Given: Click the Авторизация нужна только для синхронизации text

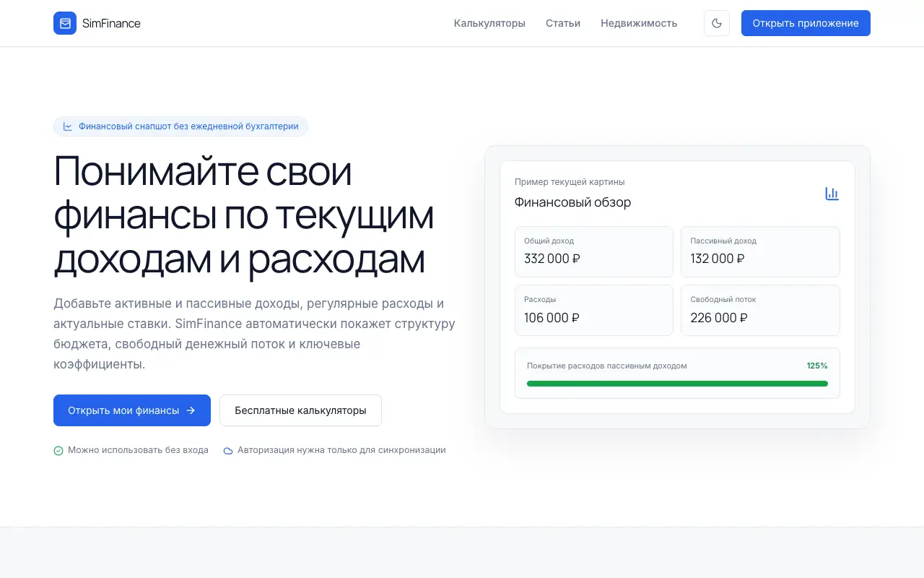Looking at the screenshot, I should 341,450.
